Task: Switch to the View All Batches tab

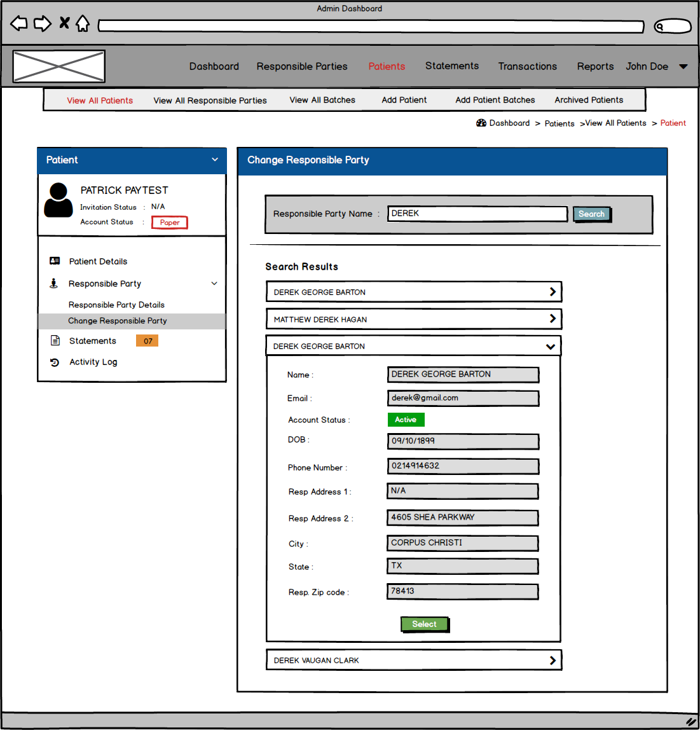Action: pyautogui.click(x=322, y=100)
